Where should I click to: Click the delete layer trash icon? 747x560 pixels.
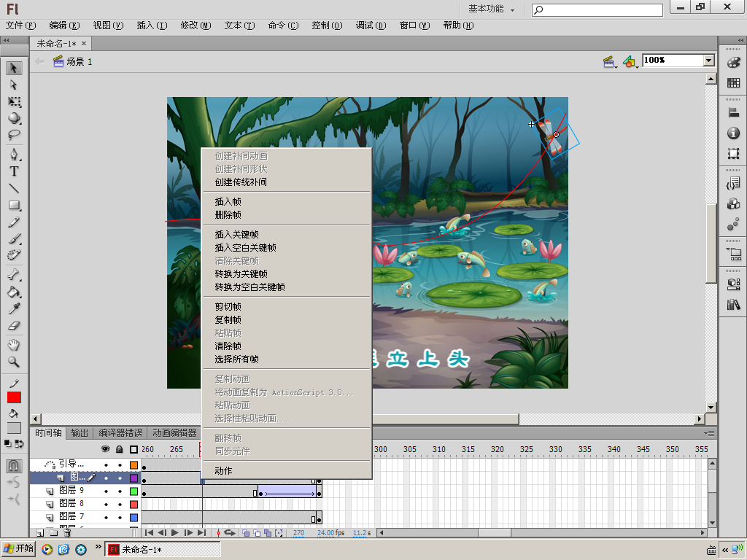pos(68,532)
